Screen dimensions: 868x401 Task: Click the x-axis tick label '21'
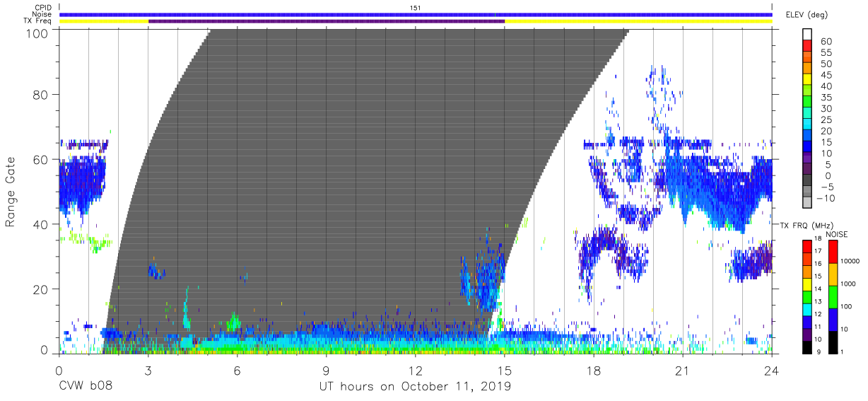[x=683, y=370]
